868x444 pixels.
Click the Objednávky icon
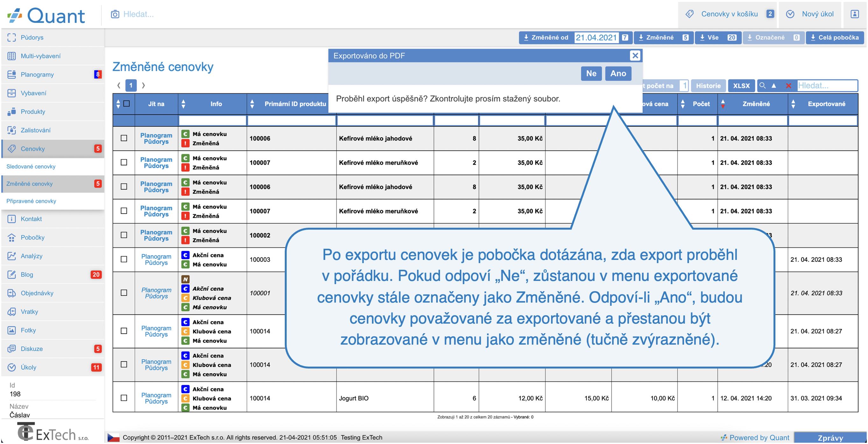(x=12, y=293)
